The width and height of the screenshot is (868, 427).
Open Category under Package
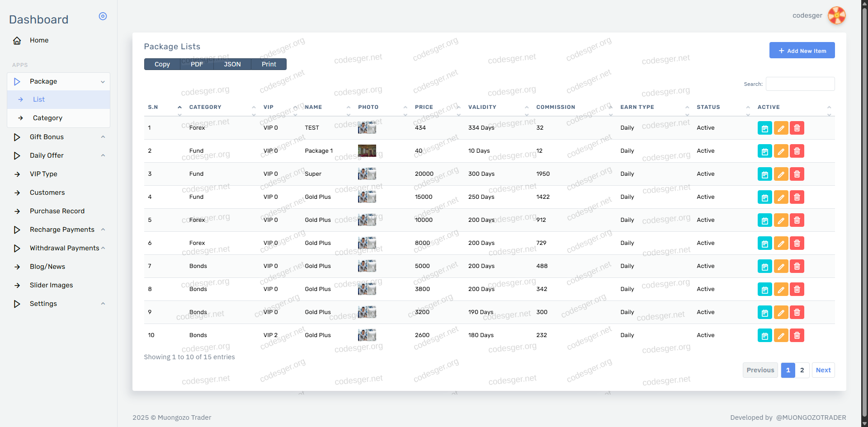point(47,118)
